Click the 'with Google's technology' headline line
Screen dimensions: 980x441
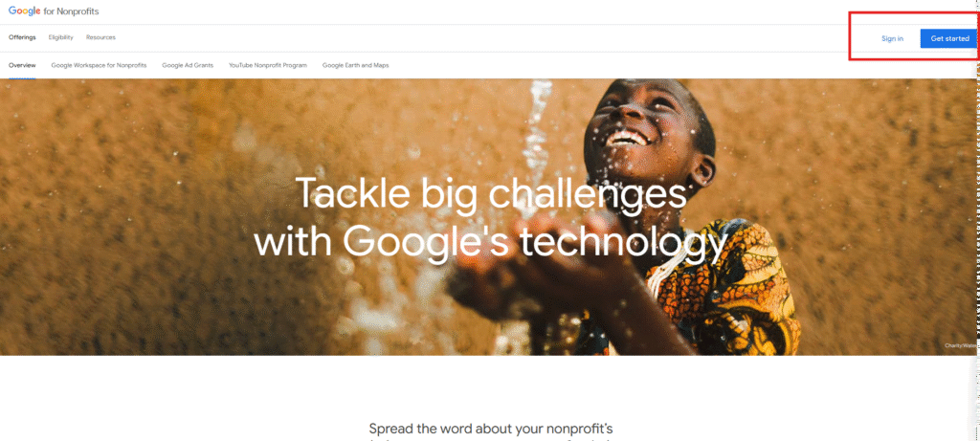(x=491, y=240)
